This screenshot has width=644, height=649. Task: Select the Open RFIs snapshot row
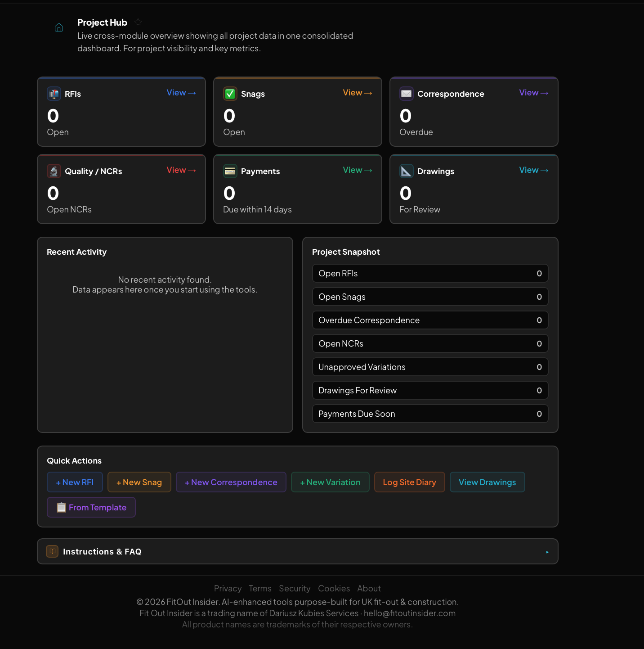coord(430,273)
